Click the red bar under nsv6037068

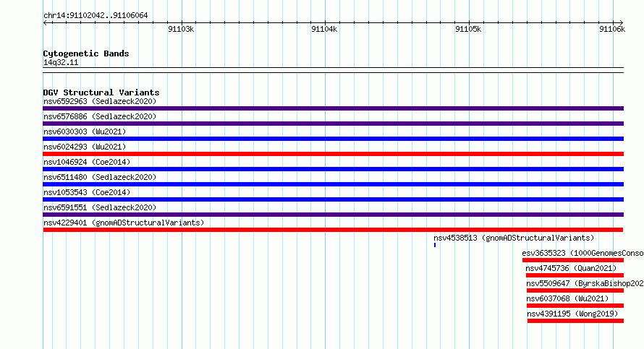click(x=575, y=306)
